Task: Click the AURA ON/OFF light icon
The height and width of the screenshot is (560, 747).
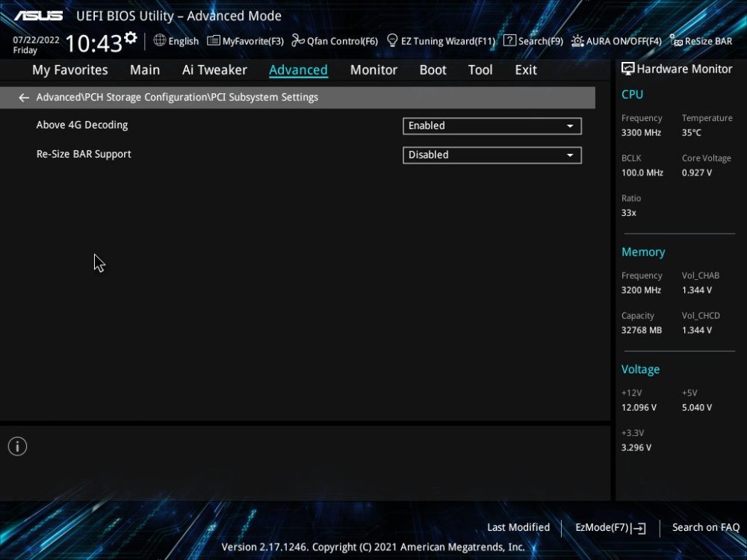Action: [577, 41]
